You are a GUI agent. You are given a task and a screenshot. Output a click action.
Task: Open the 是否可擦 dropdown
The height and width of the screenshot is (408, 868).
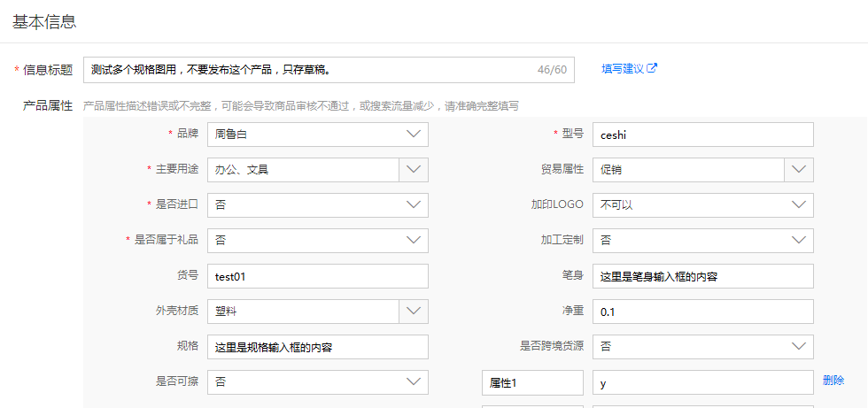413,382
